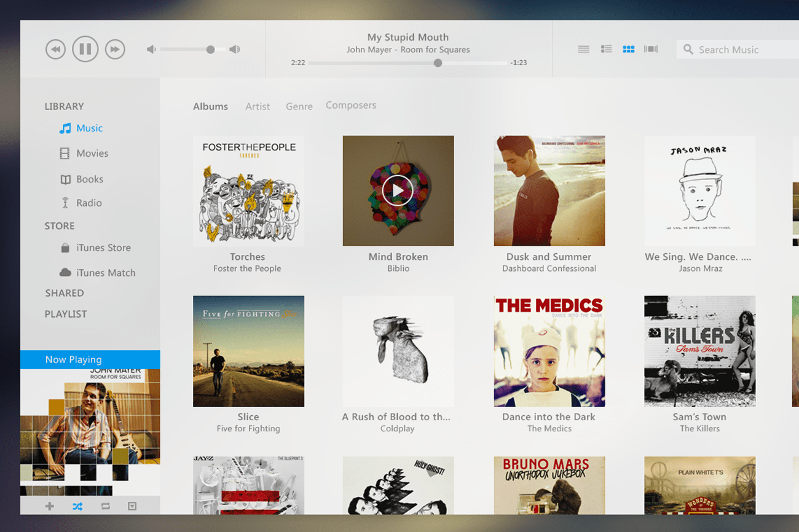Open the Torches album cover
Viewport: 799px width, 532px height.
tap(248, 191)
